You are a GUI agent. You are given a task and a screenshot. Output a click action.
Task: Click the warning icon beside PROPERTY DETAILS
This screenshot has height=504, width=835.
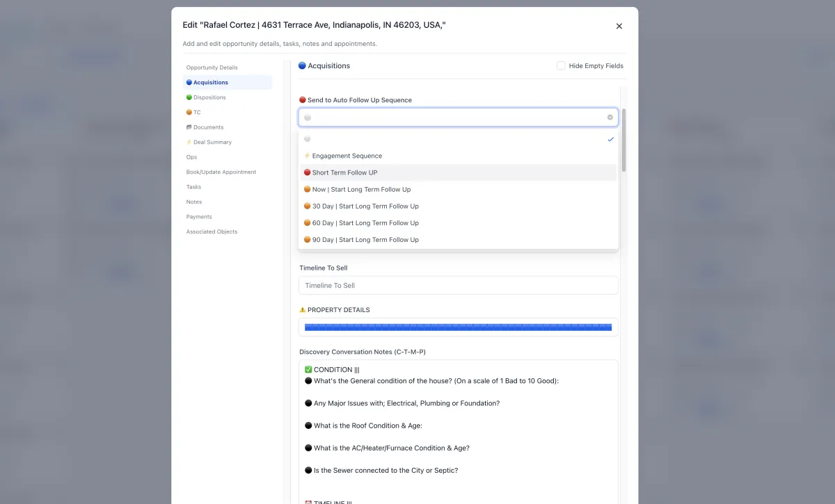[303, 310]
